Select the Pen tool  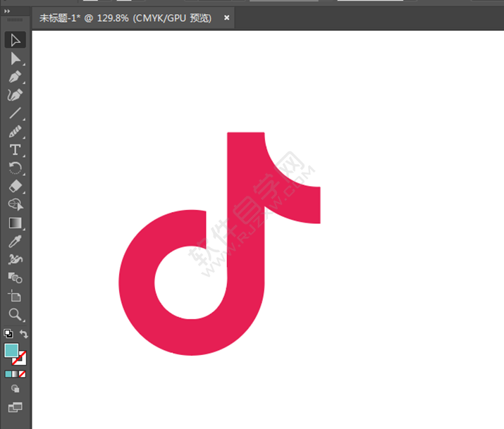click(15, 77)
